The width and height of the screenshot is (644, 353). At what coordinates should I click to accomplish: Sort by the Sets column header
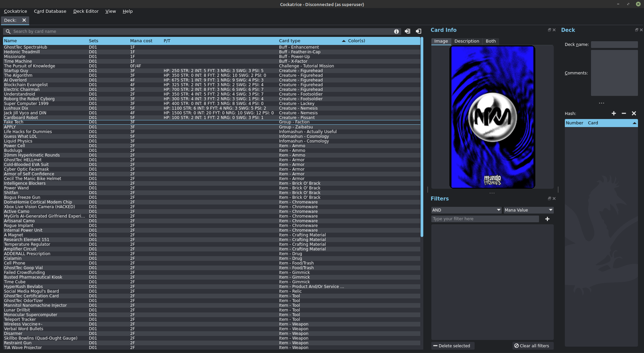point(108,41)
